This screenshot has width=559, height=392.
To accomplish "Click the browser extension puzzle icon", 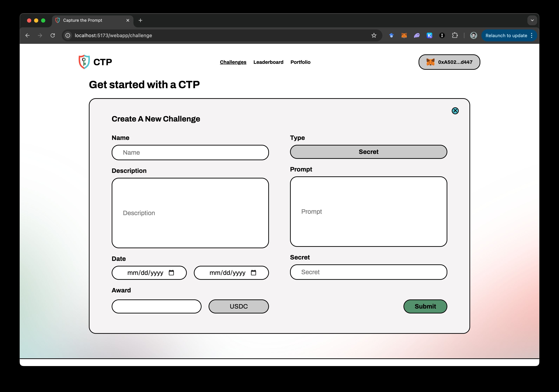I will click(x=455, y=35).
